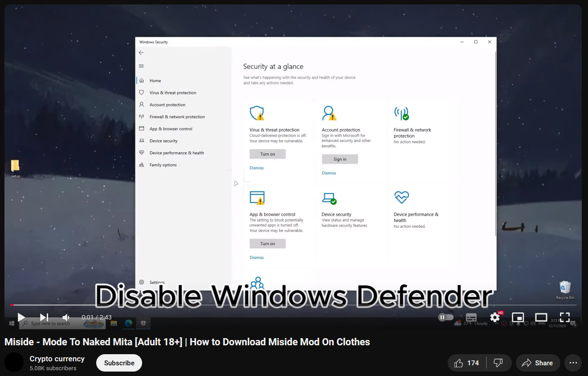Switch to miniplayer mode
This screenshot has width=588, height=376.
pyautogui.click(x=518, y=317)
